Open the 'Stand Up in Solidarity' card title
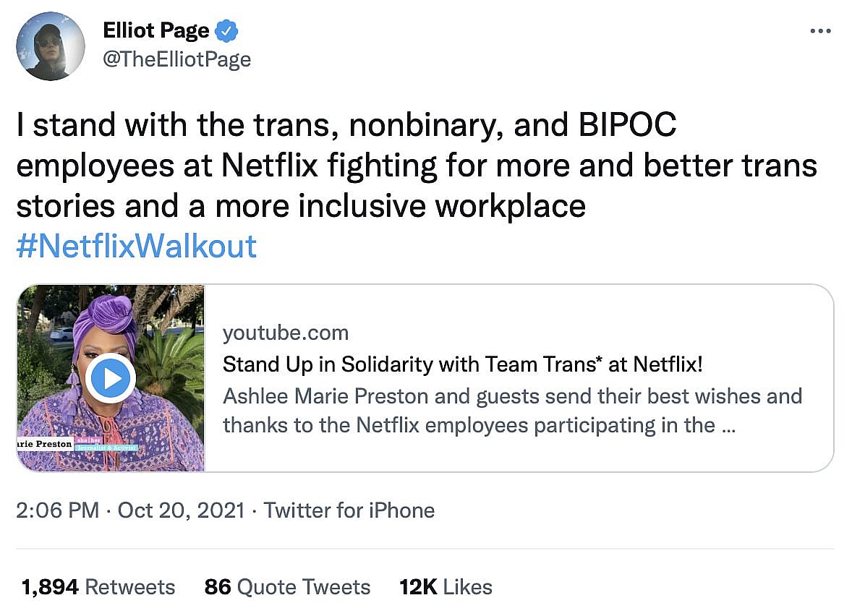Screen dimensions: 852x616 (462, 364)
